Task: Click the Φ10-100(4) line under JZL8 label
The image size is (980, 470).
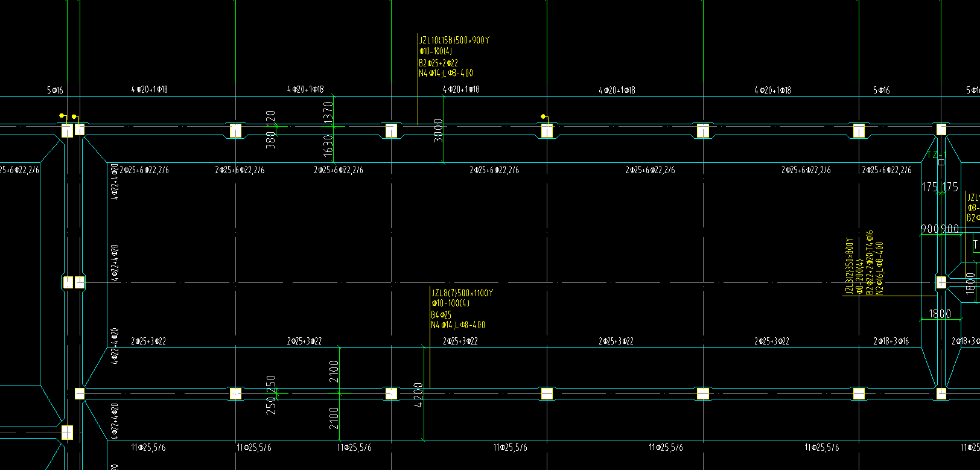Action: pyautogui.click(x=450, y=303)
